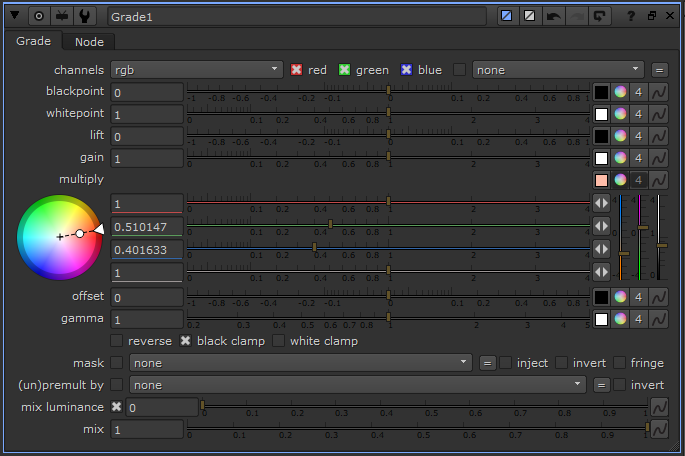Open color wheel for blackpoint
The width and height of the screenshot is (685, 456).
tap(620, 92)
